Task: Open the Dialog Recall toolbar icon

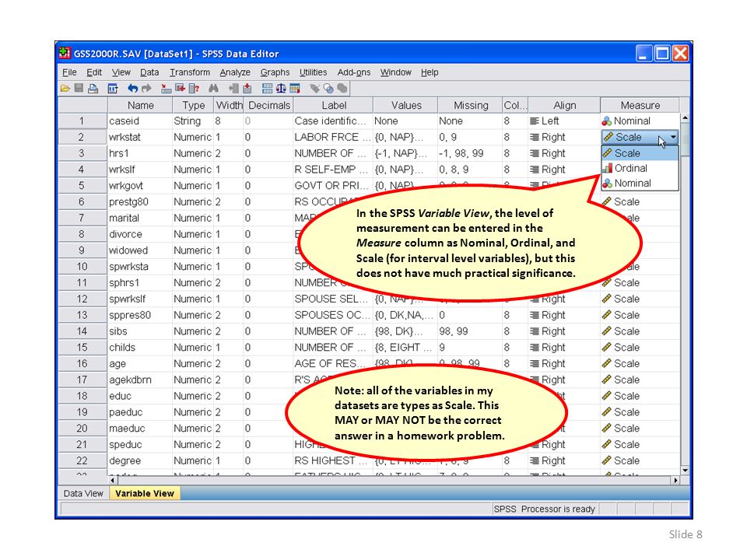Action: pyautogui.click(x=113, y=88)
